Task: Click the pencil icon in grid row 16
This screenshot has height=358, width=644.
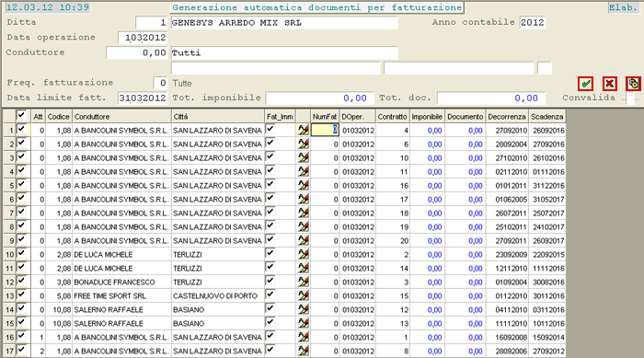Action: coord(303,337)
